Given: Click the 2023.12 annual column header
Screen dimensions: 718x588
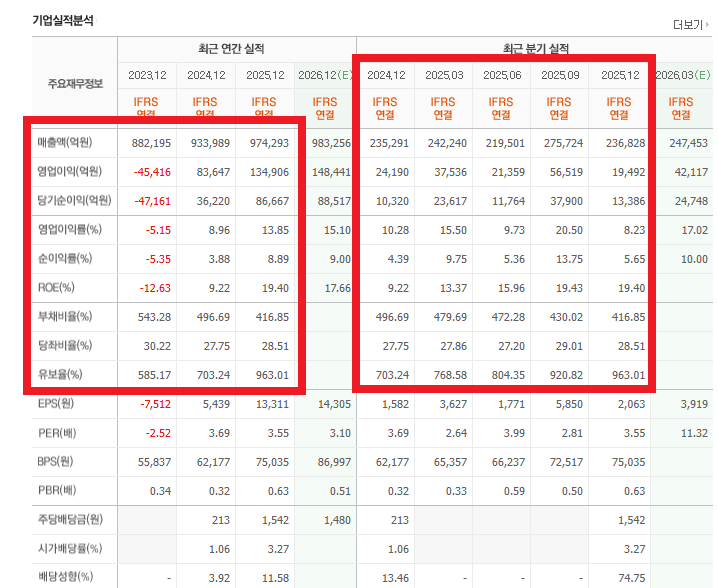Looking at the screenshot, I should coord(147,75).
